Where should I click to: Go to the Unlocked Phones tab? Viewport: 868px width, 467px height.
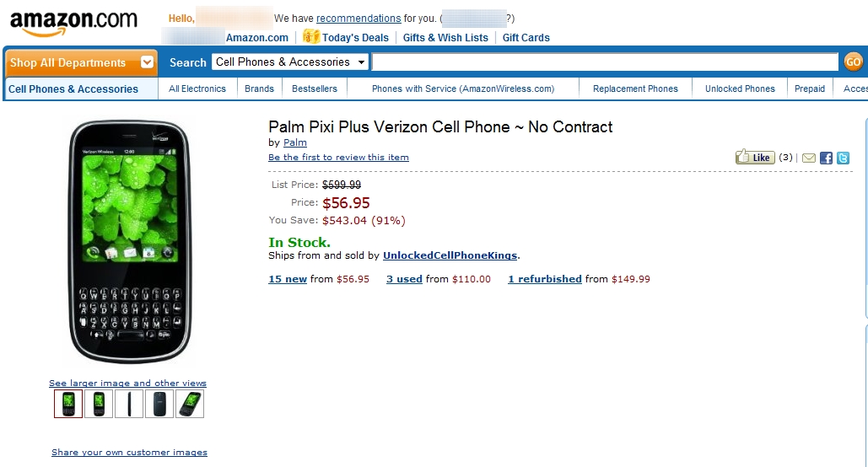click(740, 89)
